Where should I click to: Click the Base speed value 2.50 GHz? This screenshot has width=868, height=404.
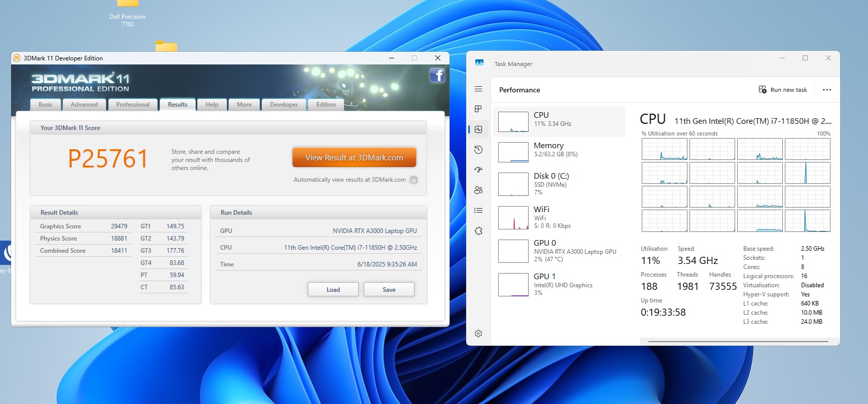pyautogui.click(x=813, y=249)
